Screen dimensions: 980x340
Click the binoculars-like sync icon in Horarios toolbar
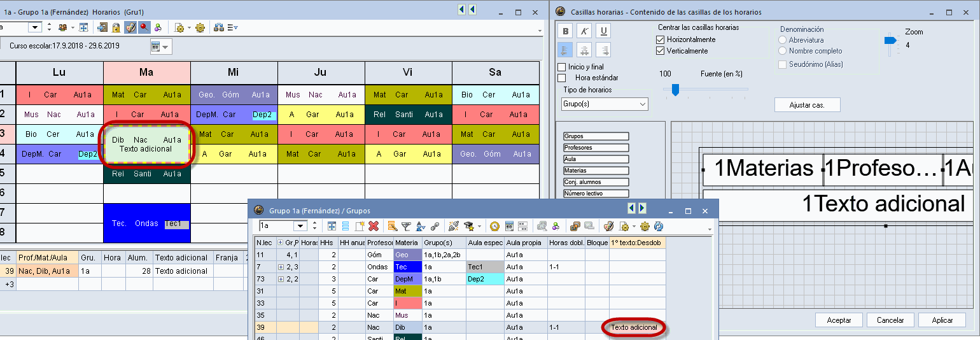click(x=218, y=27)
